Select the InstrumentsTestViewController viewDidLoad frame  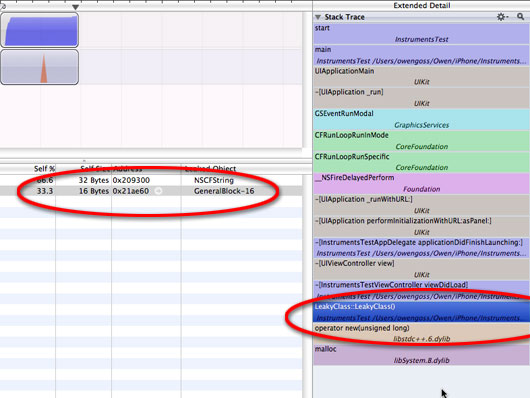[421, 290]
